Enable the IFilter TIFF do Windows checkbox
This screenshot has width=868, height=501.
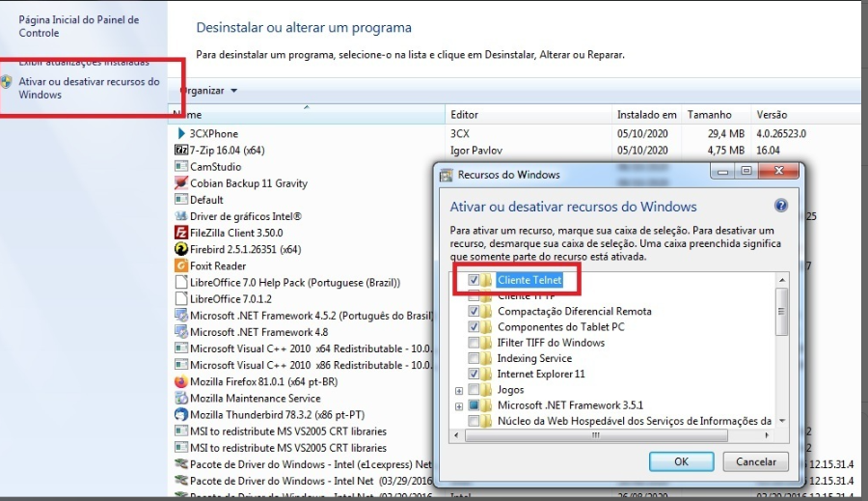click(474, 343)
